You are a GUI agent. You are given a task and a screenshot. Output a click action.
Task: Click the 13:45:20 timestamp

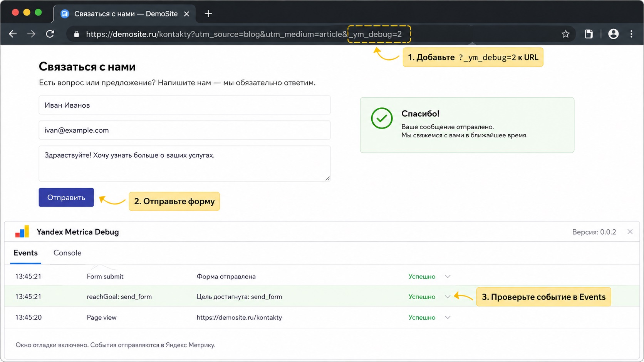tap(28, 317)
